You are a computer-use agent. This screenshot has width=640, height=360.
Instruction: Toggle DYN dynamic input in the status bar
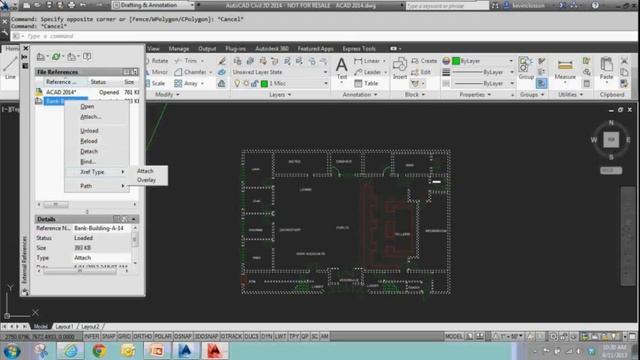click(x=267, y=336)
